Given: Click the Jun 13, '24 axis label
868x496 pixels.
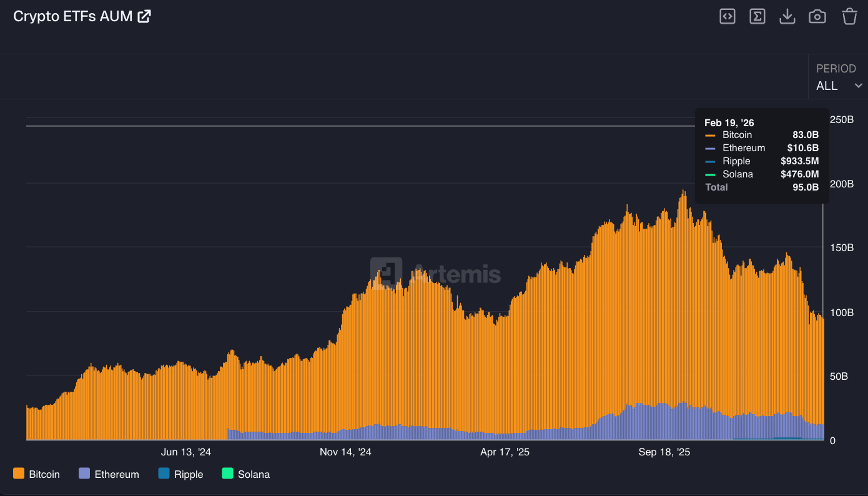Looking at the screenshot, I should click(186, 452).
